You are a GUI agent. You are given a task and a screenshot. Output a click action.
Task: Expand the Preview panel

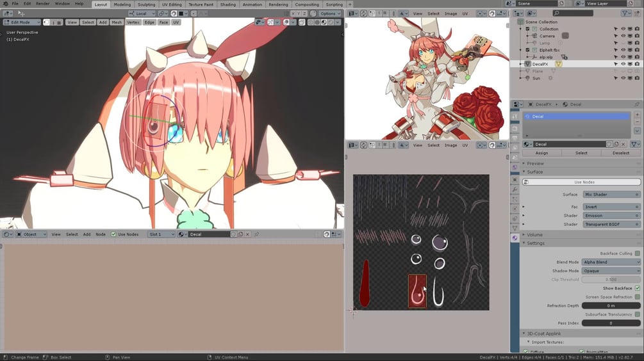coord(535,163)
